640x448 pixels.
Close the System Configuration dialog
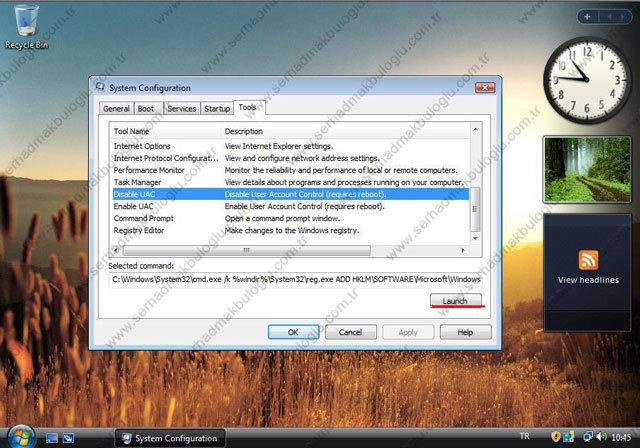tap(485, 87)
